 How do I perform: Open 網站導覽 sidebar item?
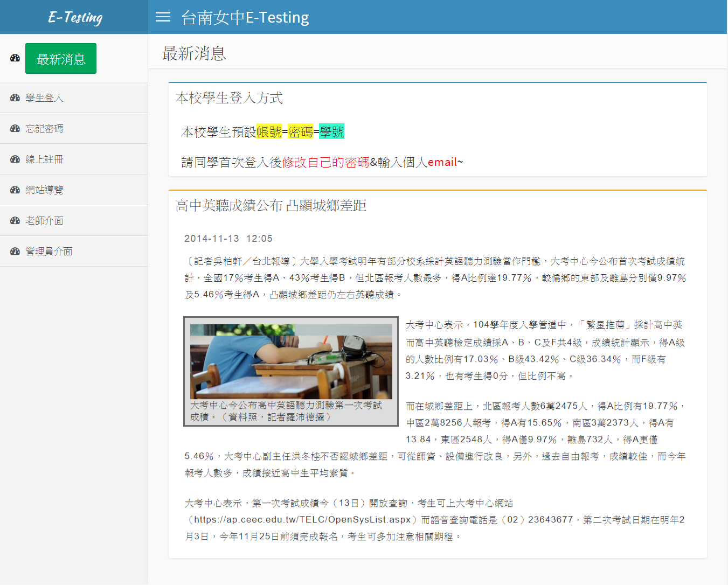[x=74, y=190]
